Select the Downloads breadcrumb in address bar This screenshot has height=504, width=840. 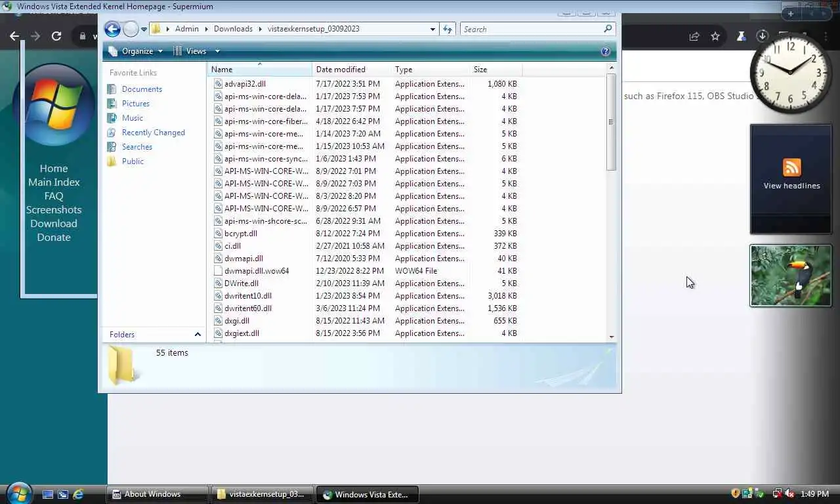click(x=233, y=29)
